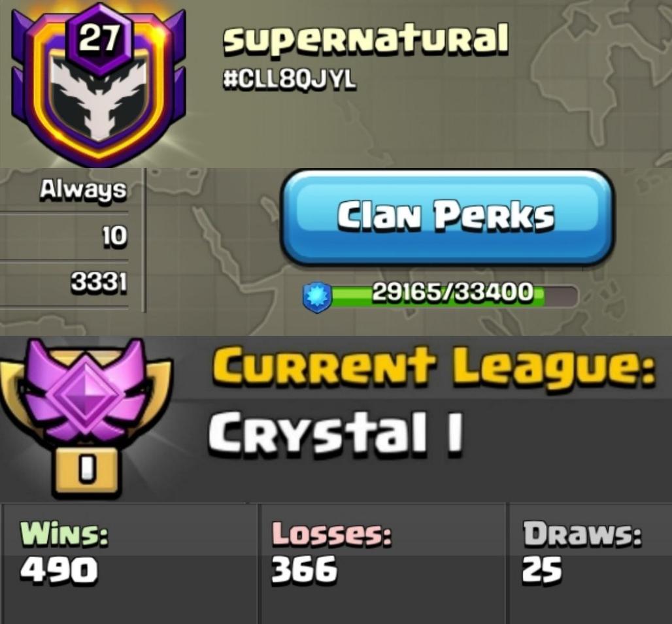Viewport: 672px width, 624px height.
Task: Select the clan tag #CLL8QJYL
Action: point(290,79)
